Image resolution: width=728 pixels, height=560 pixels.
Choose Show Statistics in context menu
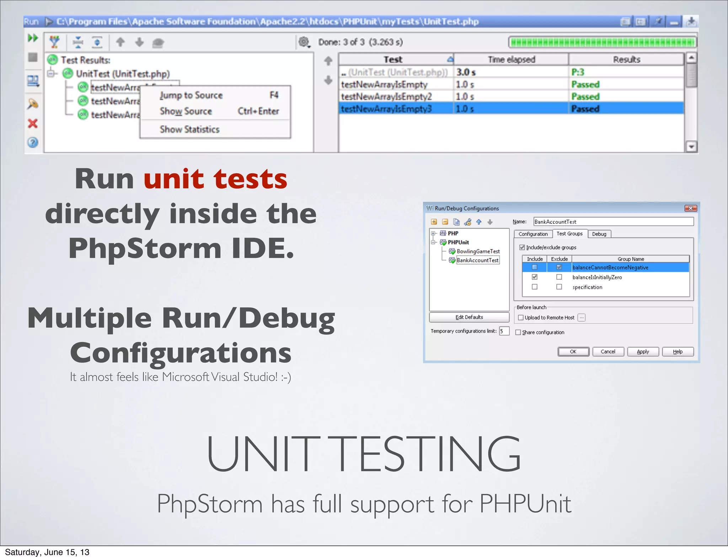pos(215,129)
